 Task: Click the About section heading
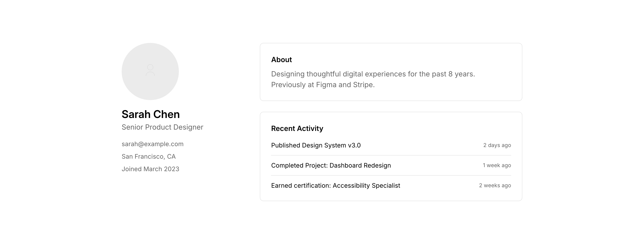click(282, 60)
